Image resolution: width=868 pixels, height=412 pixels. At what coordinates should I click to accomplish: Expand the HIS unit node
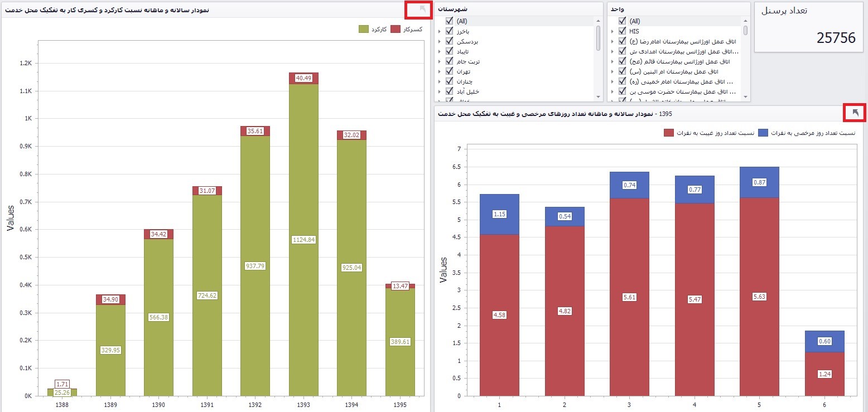click(613, 32)
